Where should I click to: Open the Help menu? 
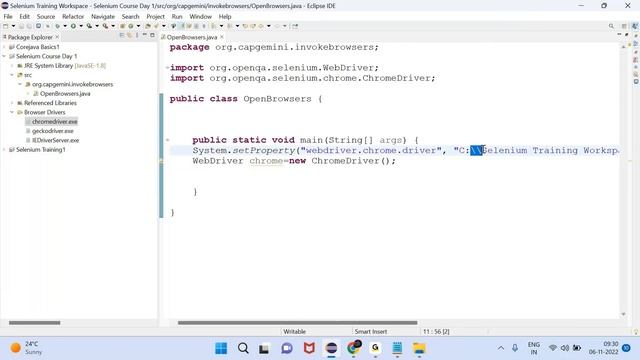point(225,16)
